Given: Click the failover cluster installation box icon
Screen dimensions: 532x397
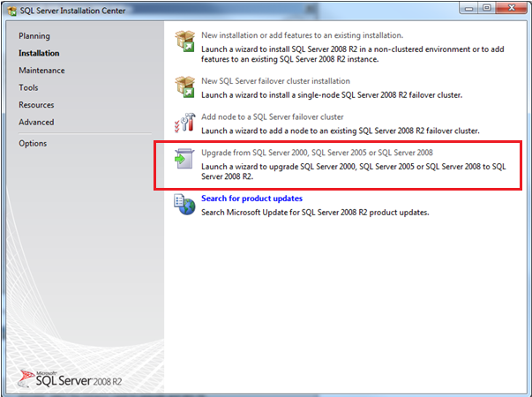Looking at the screenshot, I should click(x=185, y=86).
